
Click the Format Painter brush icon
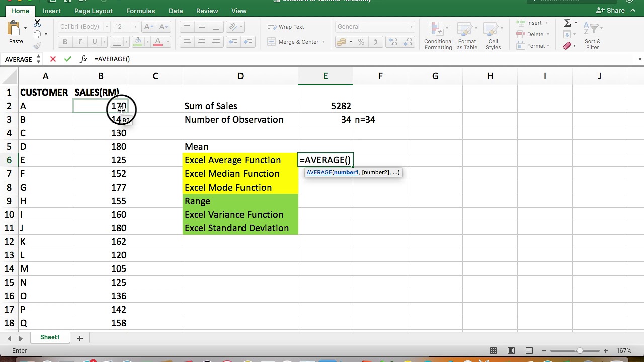[37, 45]
